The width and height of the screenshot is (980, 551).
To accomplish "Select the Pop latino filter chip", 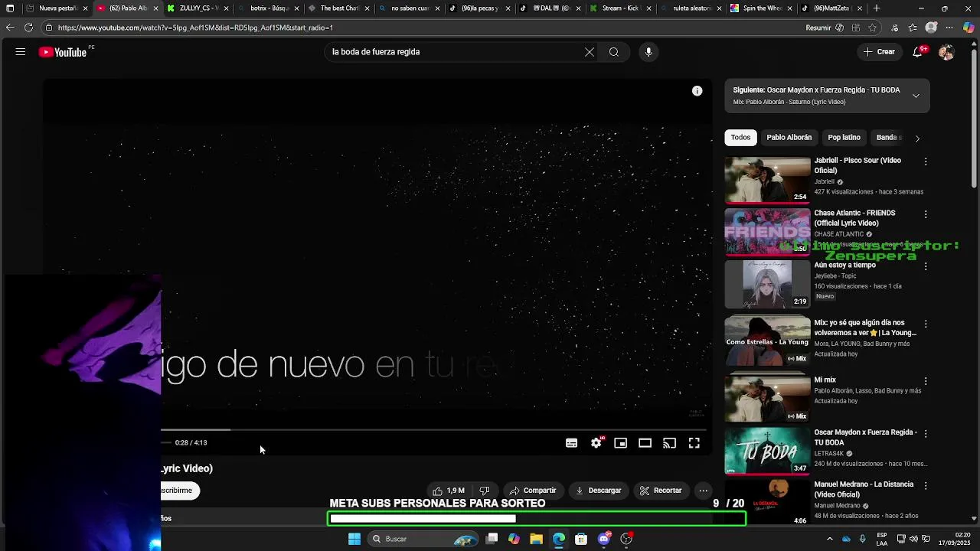I will (844, 138).
